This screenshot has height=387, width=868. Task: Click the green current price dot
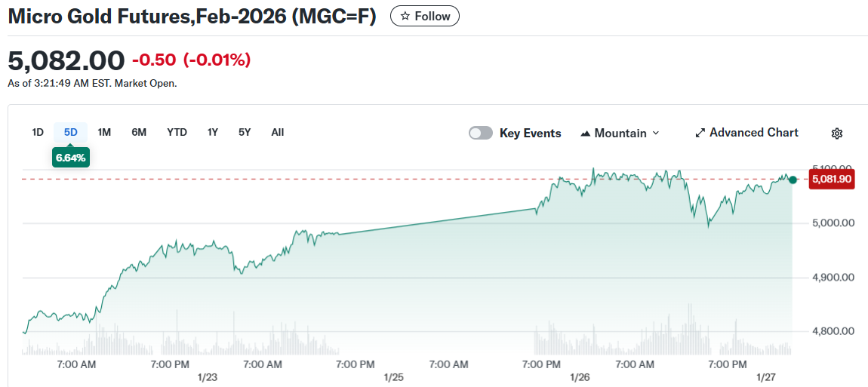coord(793,180)
